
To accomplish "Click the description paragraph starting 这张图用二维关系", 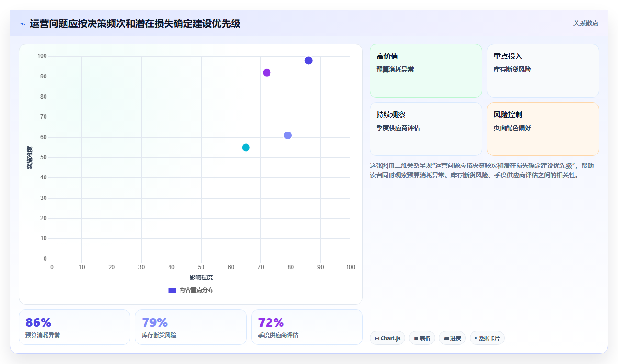I will pyautogui.click(x=483, y=170).
